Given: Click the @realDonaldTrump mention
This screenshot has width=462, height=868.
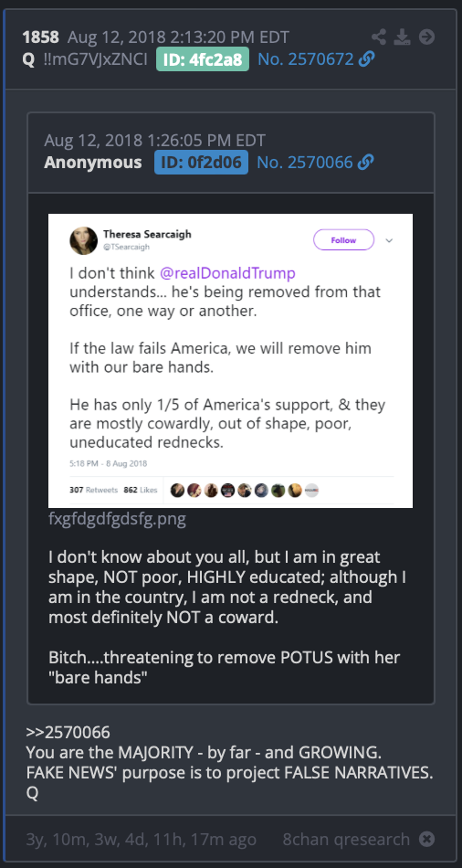Looking at the screenshot, I should pos(227,273).
